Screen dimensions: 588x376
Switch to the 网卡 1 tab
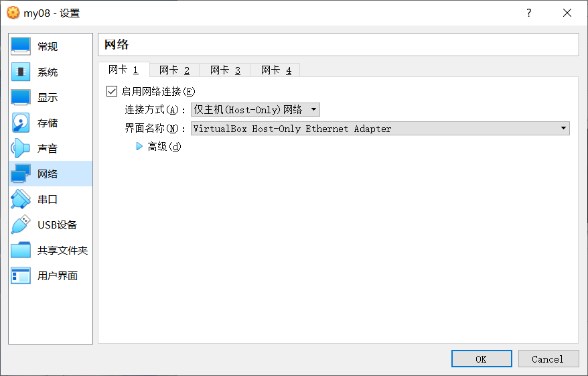point(124,70)
